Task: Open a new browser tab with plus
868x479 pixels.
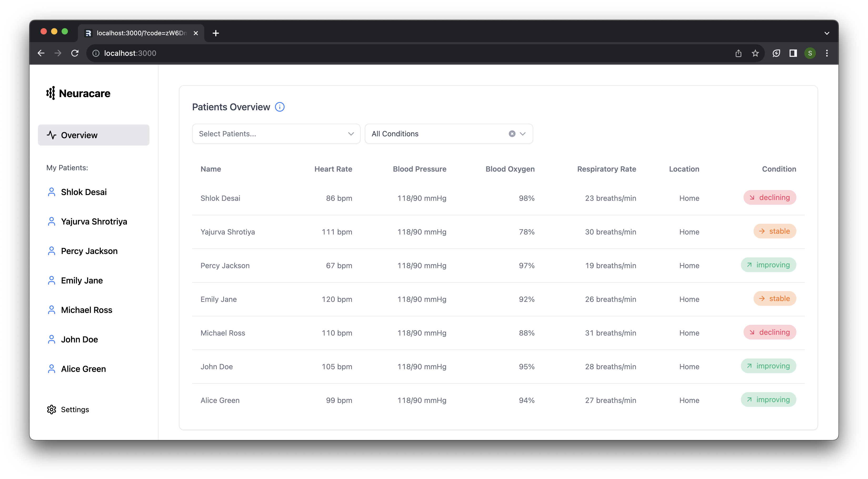Action: [x=216, y=33]
